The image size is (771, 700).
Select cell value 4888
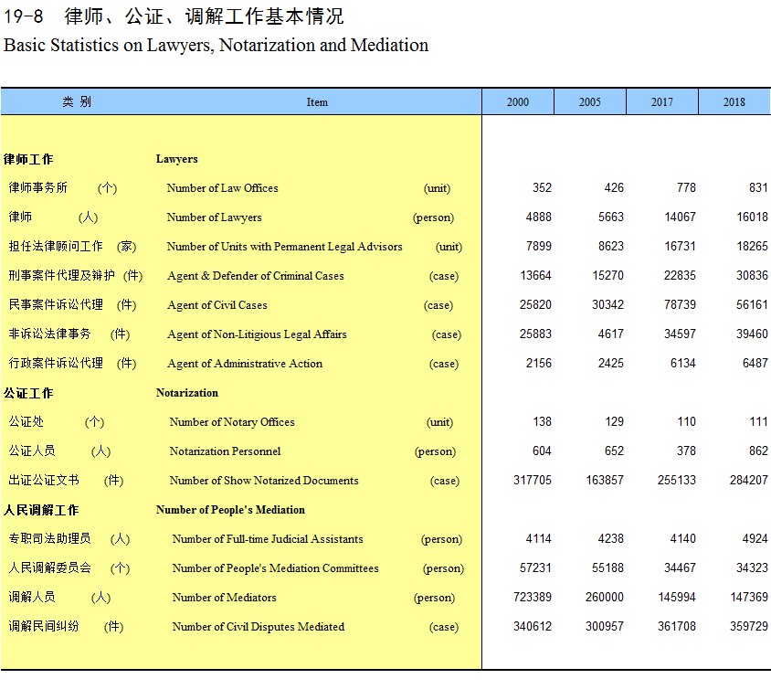[x=538, y=217]
